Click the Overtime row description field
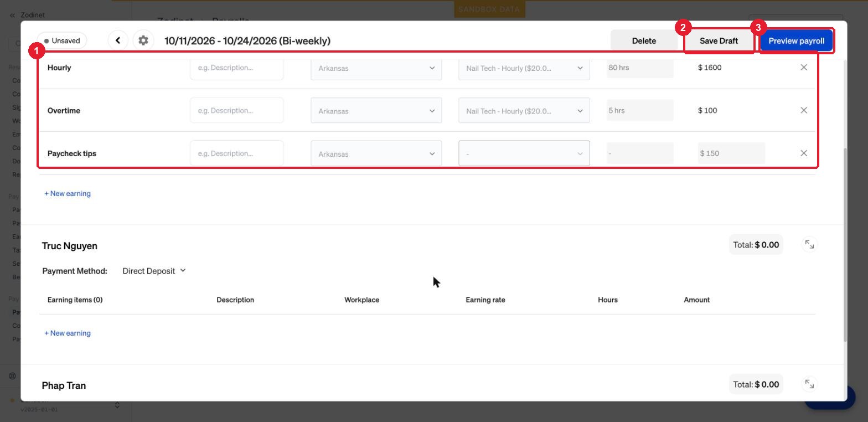The height and width of the screenshot is (422, 868). click(x=237, y=110)
